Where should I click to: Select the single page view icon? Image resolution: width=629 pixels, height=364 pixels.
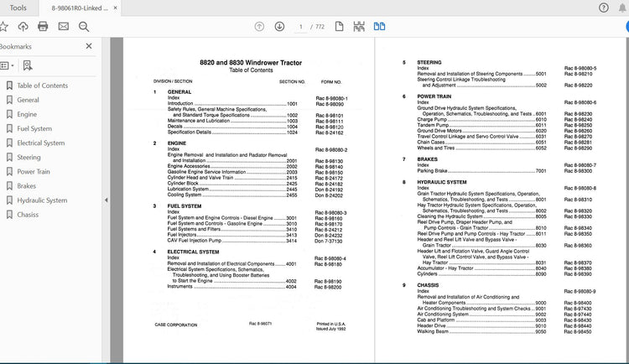[339, 27]
